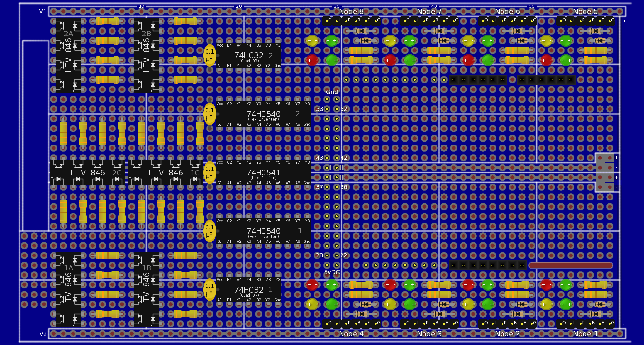The image size is (644, 345).
Task: Click the red LED below Node 8
Action: [x=312, y=60]
